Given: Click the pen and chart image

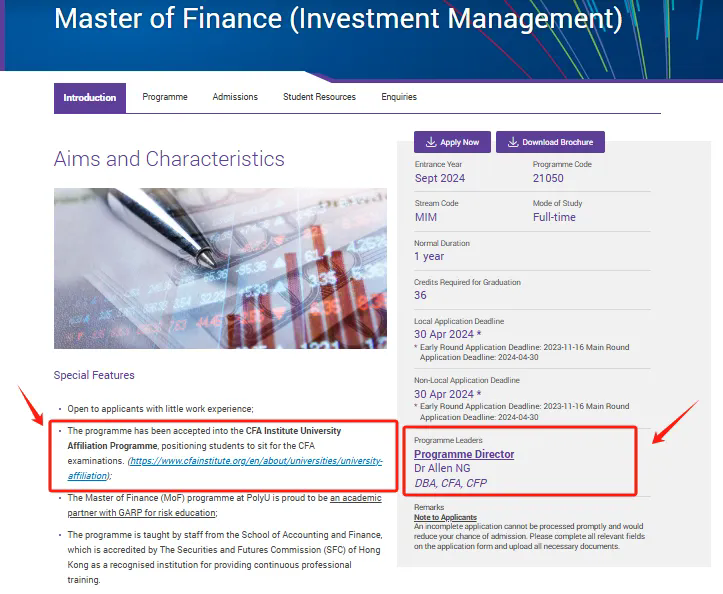Looking at the screenshot, I should point(220,268).
